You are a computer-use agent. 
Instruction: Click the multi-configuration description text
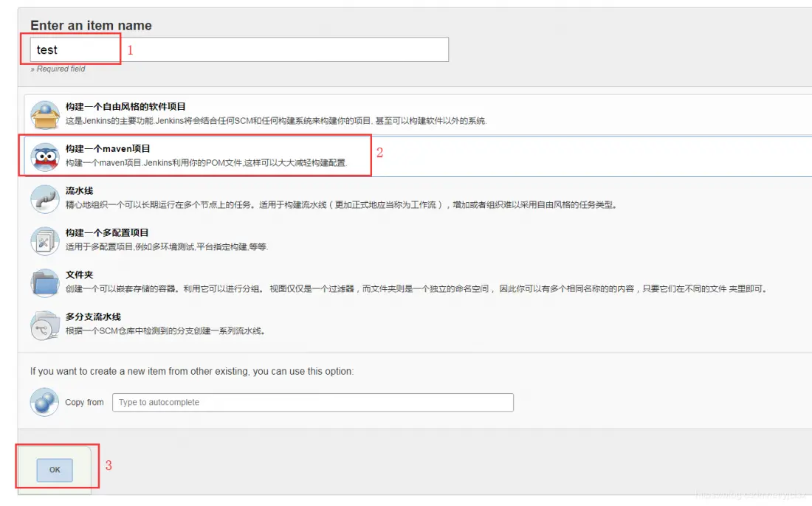(x=166, y=246)
